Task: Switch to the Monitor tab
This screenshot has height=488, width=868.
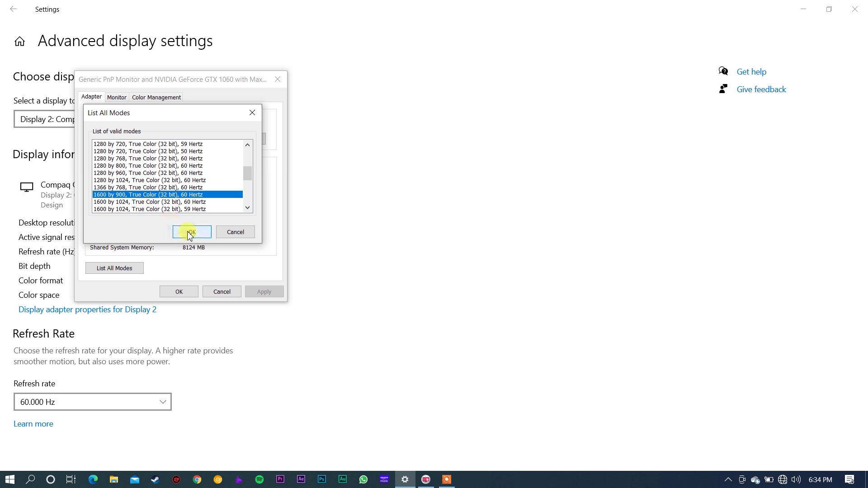Action: point(117,97)
